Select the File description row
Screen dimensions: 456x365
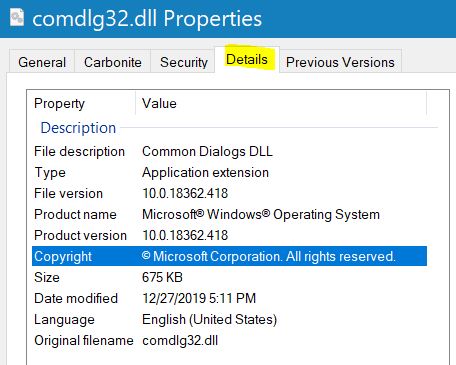[x=229, y=151]
